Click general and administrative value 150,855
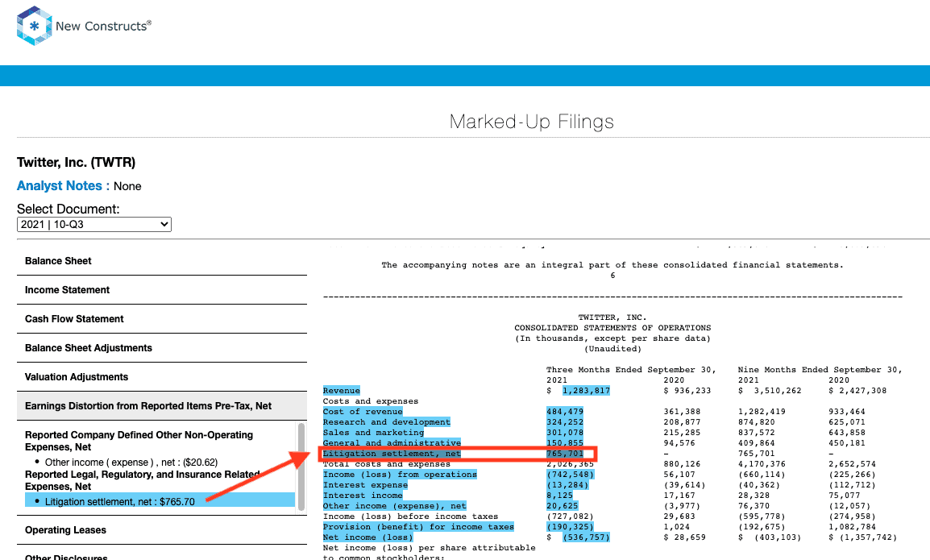This screenshot has height=560, width=930. 565,442
